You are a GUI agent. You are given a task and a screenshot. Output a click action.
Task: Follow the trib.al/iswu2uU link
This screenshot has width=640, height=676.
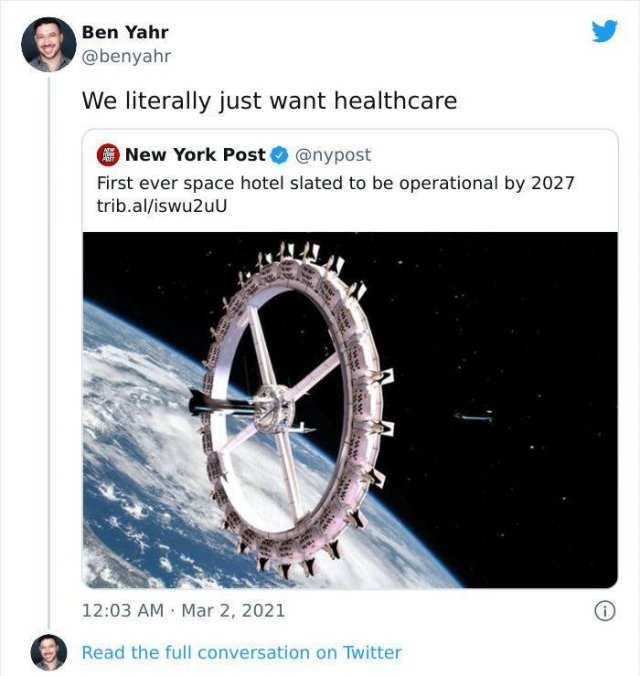162,206
